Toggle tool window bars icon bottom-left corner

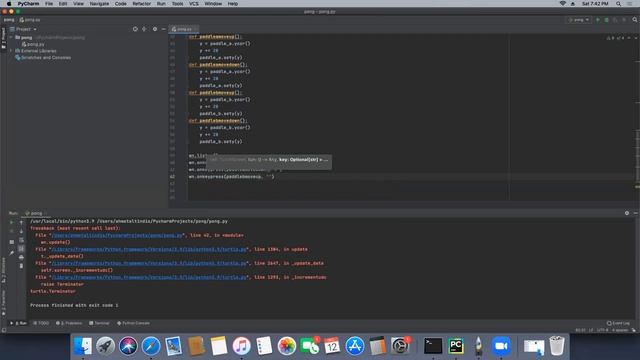pos(4,330)
